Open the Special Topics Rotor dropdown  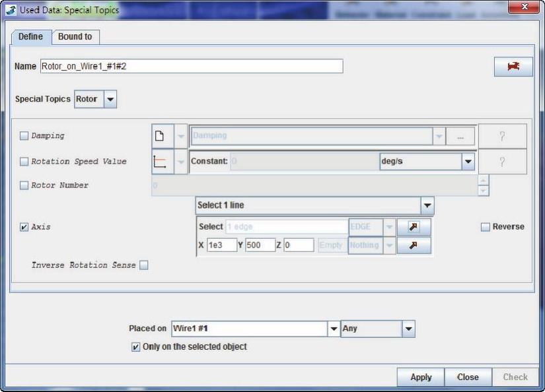[110, 100]
